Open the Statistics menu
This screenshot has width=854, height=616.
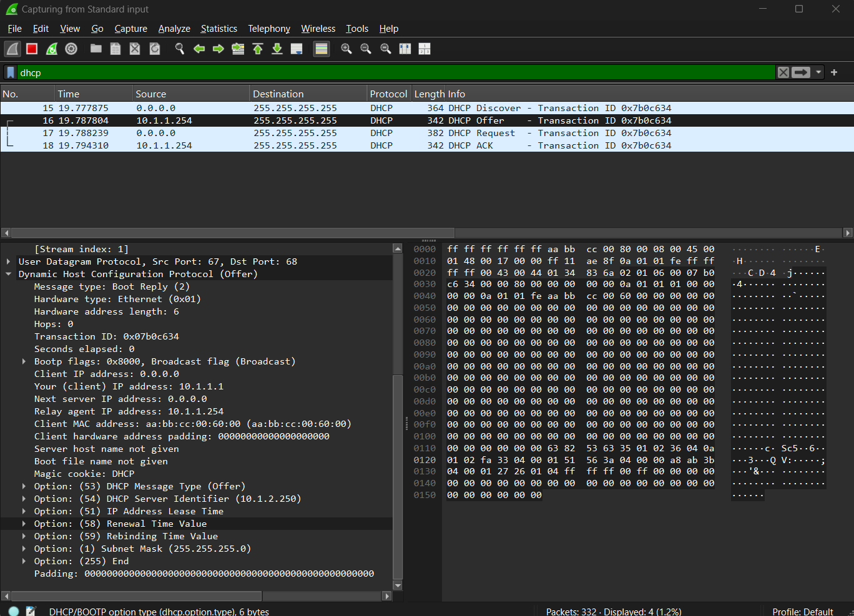click(x=218, y=29)
